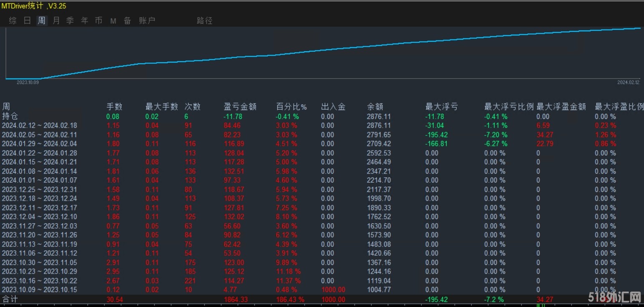
Task: Open the 季 quarterly tab
Action: click(70, 20)
